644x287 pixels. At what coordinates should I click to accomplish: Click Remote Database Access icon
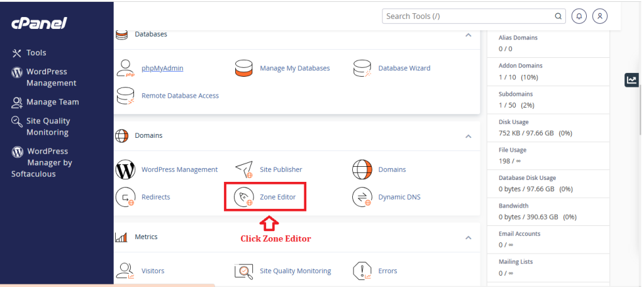pyautogui.click(x=125, y=96)
